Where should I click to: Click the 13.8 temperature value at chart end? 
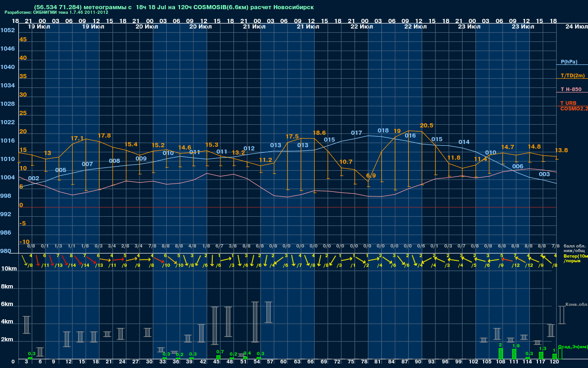point(561,150)
